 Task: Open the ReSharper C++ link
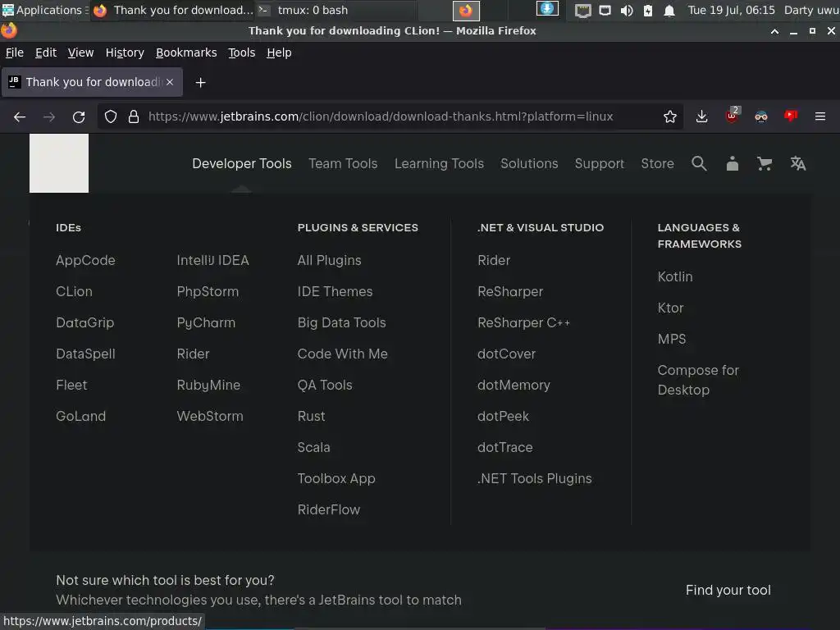[x=523, y=322]
